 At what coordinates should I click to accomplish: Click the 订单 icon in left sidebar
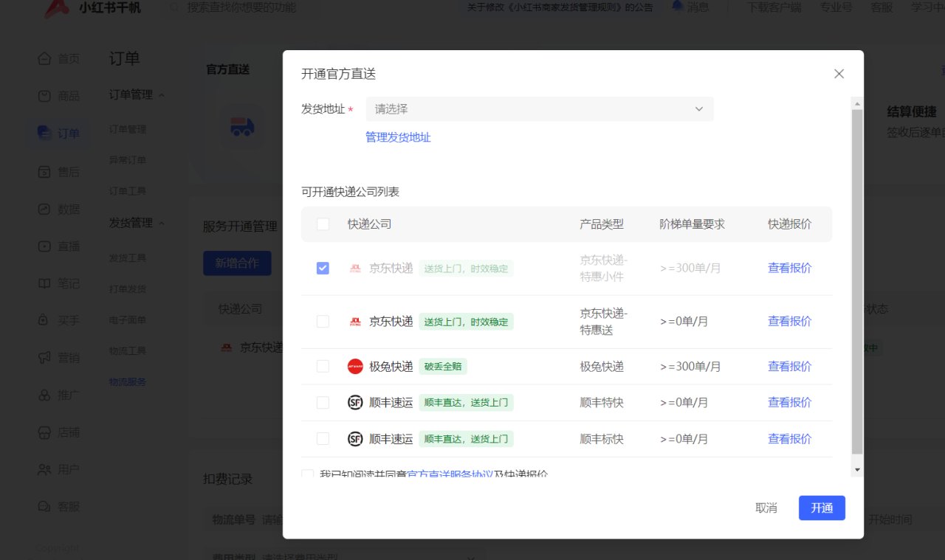[x=44, y=134]
